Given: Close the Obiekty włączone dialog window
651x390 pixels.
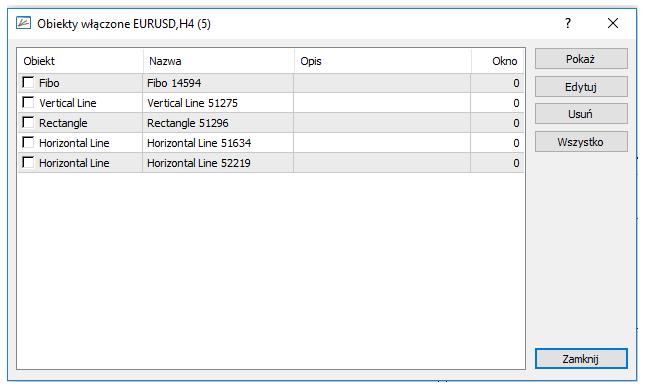Looking at the screenshot, I should [613, 23].
